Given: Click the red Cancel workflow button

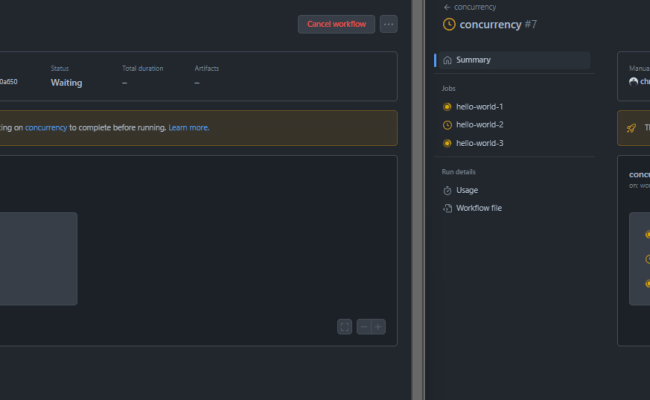Looking at the screenshot, I should (x=336, y=24).
